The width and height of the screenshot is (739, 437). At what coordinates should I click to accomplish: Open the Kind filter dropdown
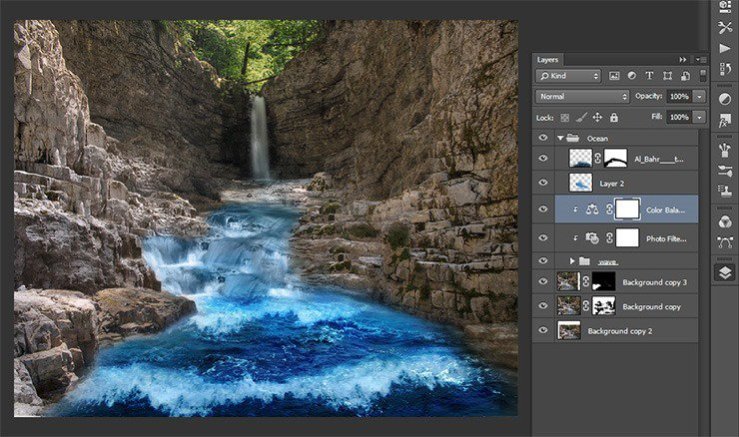(569, 76)
